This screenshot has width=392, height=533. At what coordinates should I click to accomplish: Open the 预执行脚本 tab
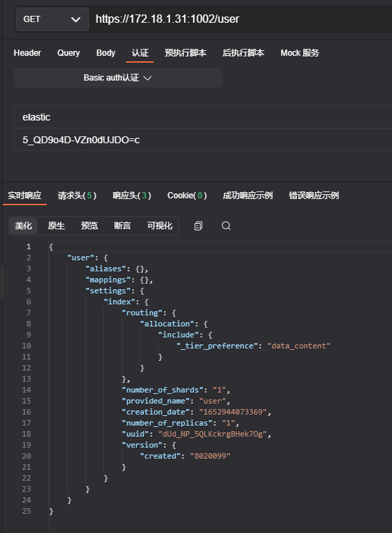coord(185,53)
